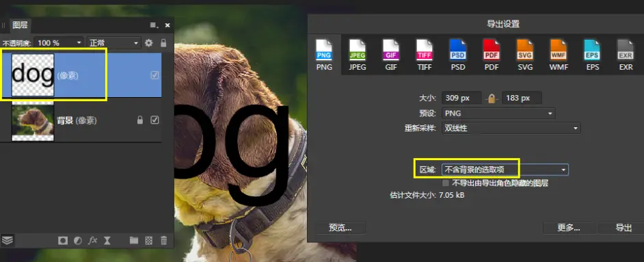Image resolution: width=644 pixels, height=262 pixels.
Task: Add a mask layer via the mask icon
Action: coord(62,241)
